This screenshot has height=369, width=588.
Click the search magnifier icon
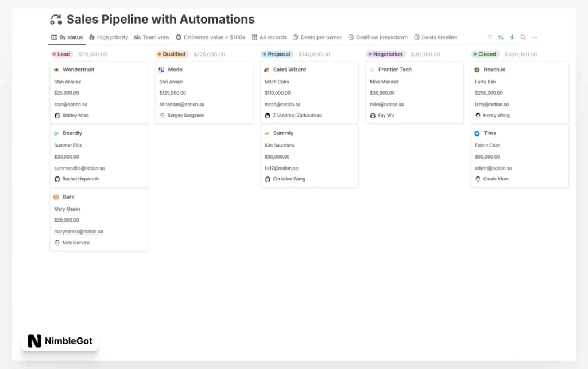pos(523,37)
